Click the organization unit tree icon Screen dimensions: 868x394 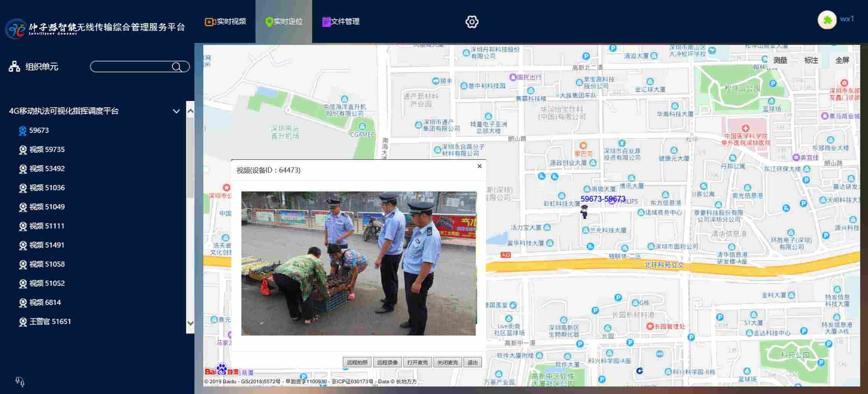pyautogui.click(x=15, y=66)
